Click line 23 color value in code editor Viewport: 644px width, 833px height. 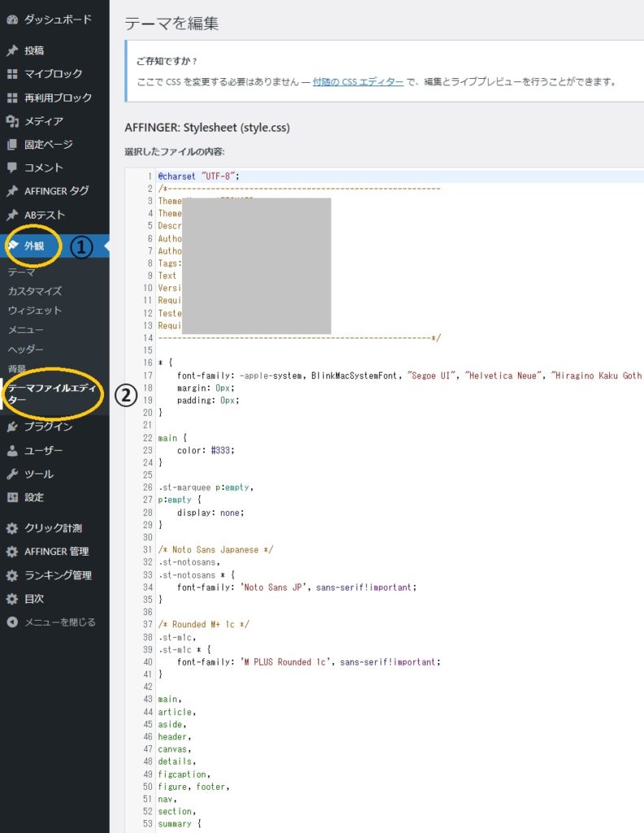224,450
